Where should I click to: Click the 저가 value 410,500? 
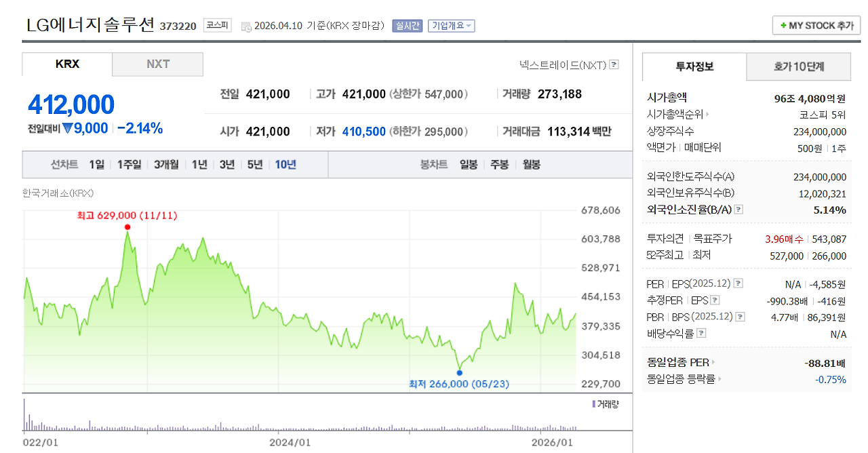click(364, 132)
